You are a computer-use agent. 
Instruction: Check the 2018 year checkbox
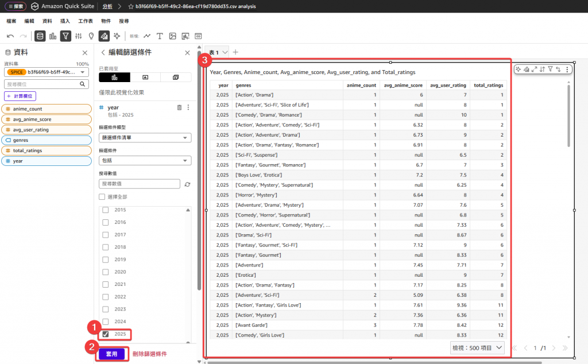point(106,247)
